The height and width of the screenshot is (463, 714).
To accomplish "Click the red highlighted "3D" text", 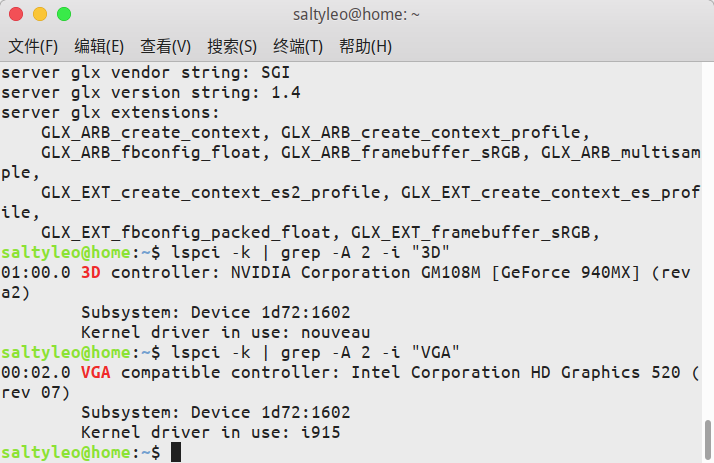I will tap(91, 272).
